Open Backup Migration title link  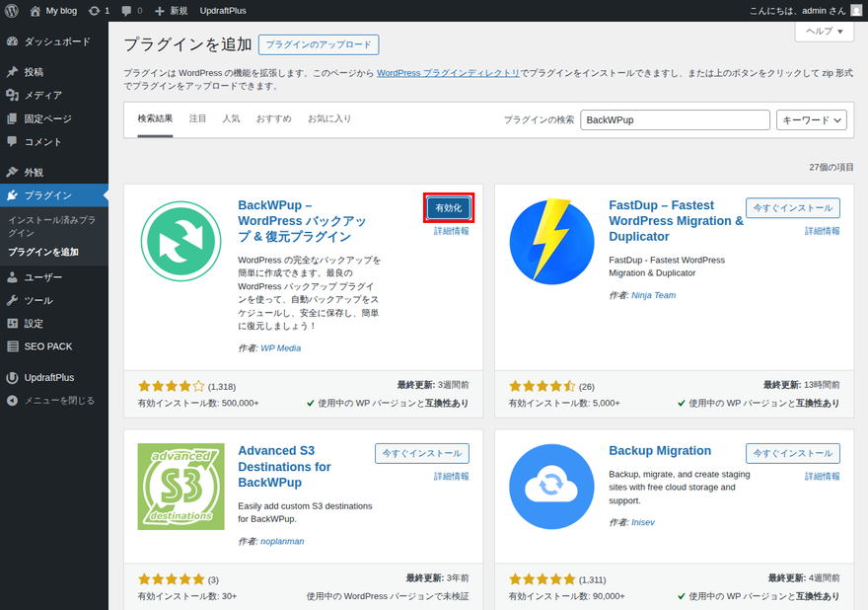pos(660,451)
